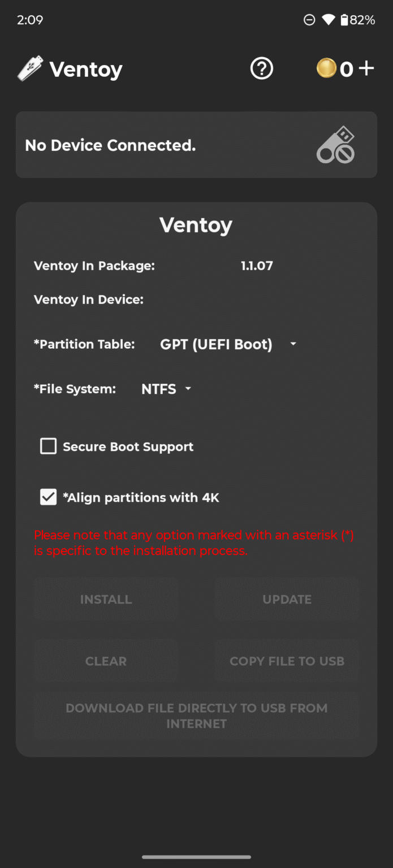Viewport: 393px width, 868px height.
Task: Uncheck Align partitions with 4K
Action: pyautogui.click(x=48, y=497)
